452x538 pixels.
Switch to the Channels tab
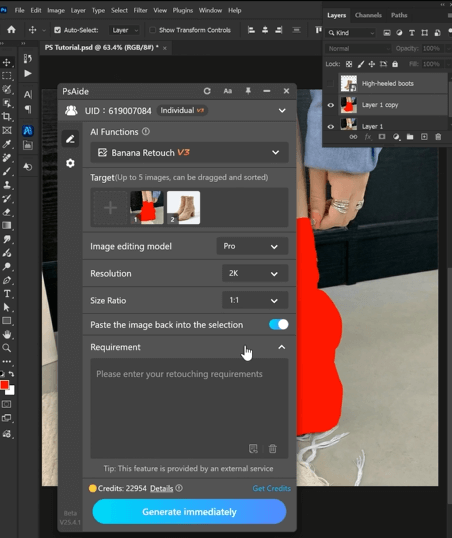[x=368, y=15]
